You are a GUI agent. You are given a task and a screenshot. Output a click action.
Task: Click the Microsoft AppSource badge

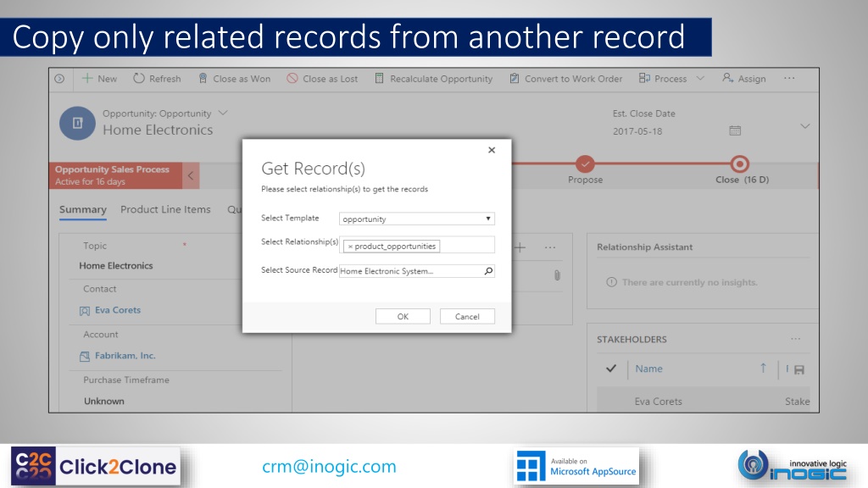(x=576, y=467)
